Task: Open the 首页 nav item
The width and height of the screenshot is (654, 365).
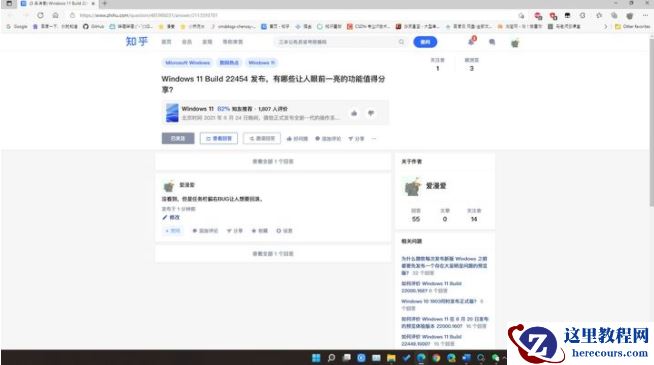Action: pyautogui.click(x=166, y=42)
